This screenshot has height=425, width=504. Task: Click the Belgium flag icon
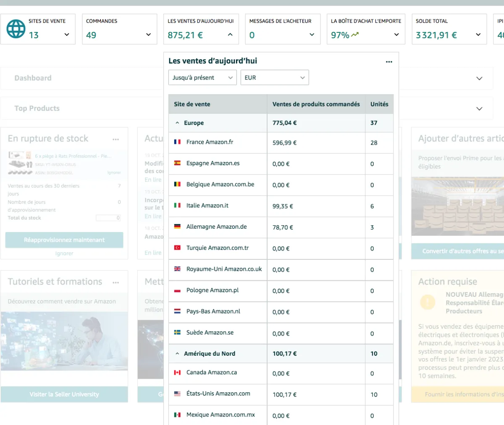coord(177,184)
